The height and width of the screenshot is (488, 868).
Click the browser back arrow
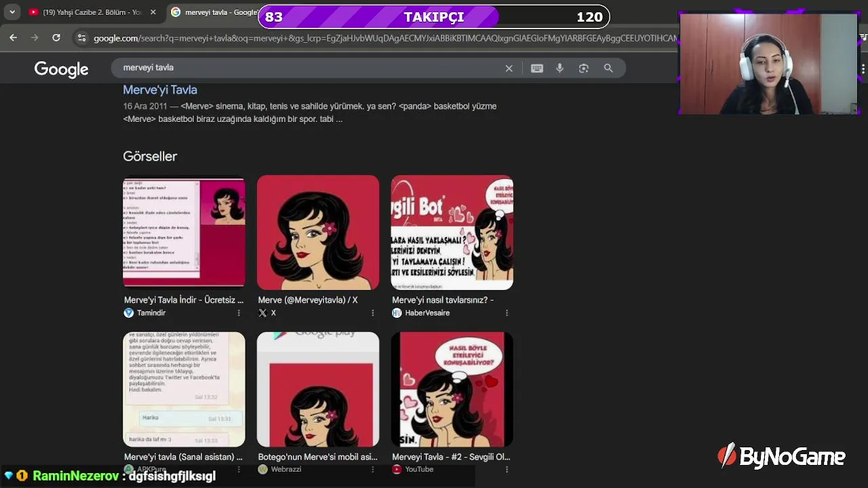tap(13, 38)
